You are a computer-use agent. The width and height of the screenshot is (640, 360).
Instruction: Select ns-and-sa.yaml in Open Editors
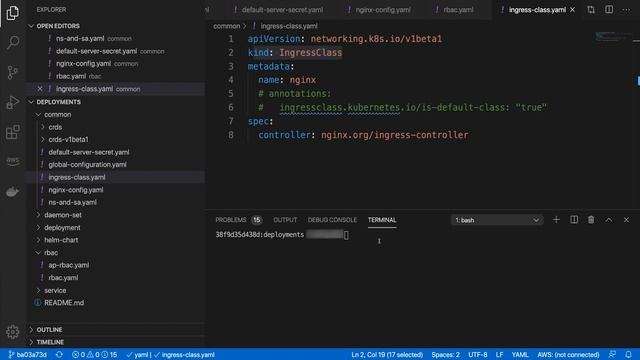click(80, 38)
